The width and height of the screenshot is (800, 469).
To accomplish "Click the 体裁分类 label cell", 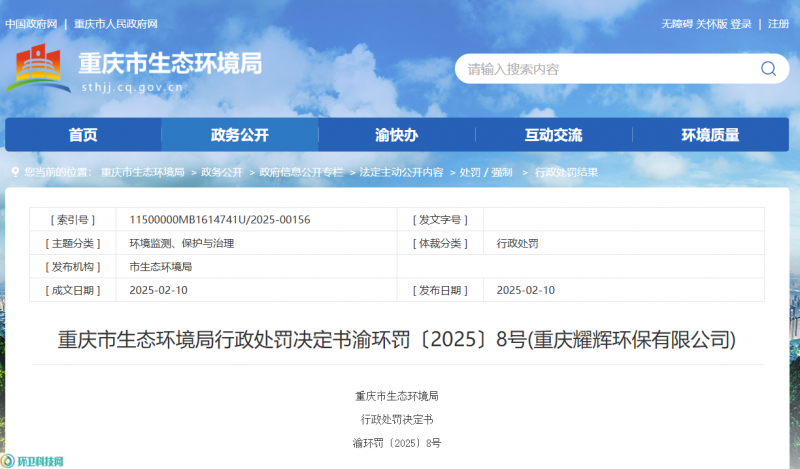I will pos(440,243).
